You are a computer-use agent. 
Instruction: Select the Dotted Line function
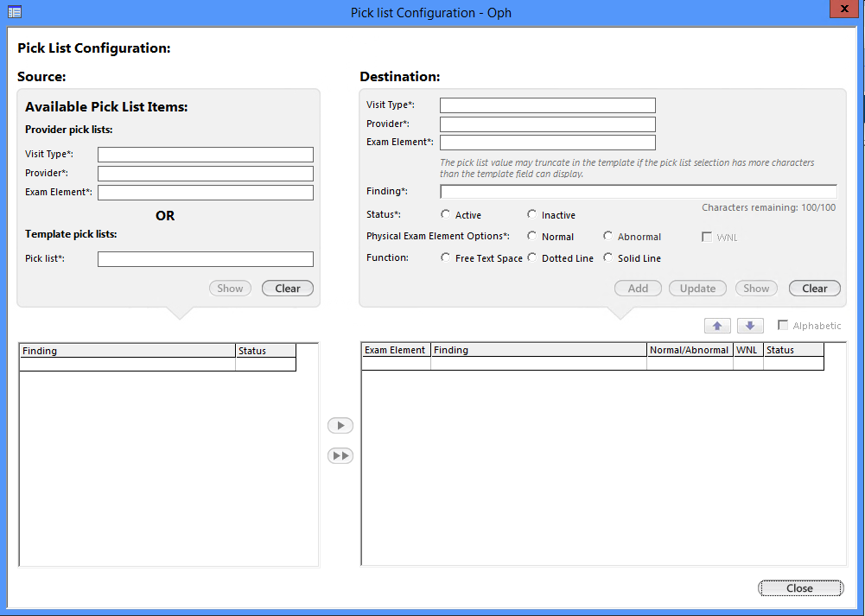tap(531, 257)
